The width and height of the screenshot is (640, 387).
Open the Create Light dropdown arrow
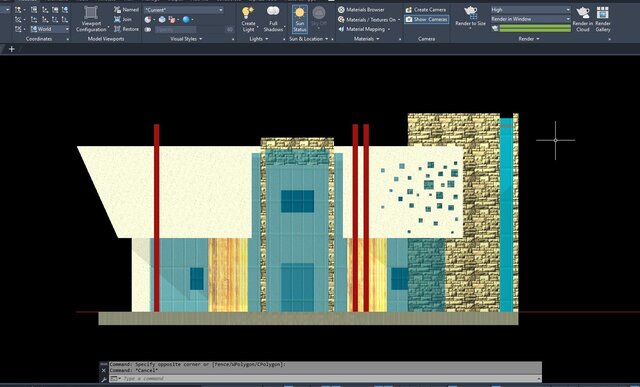pyautogui.click(x=258, y=27)
